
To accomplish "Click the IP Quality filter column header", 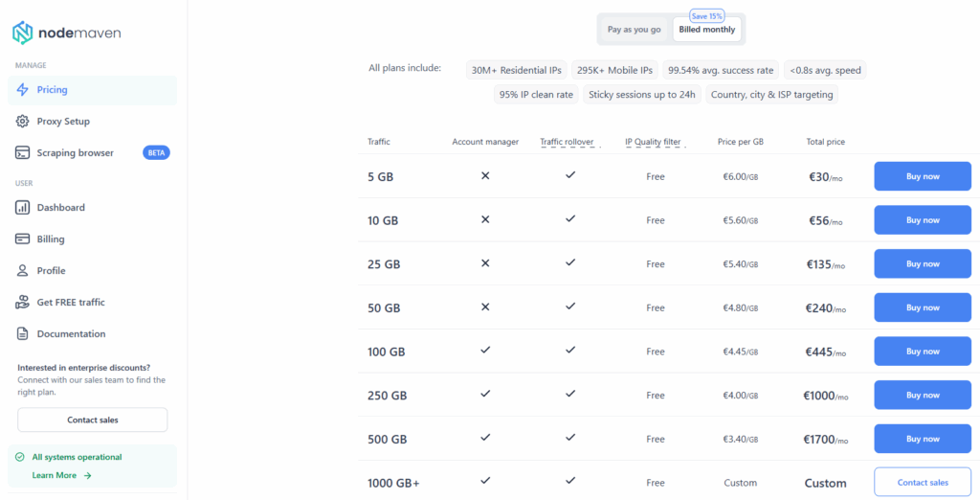I will click(x=653, y=142).
